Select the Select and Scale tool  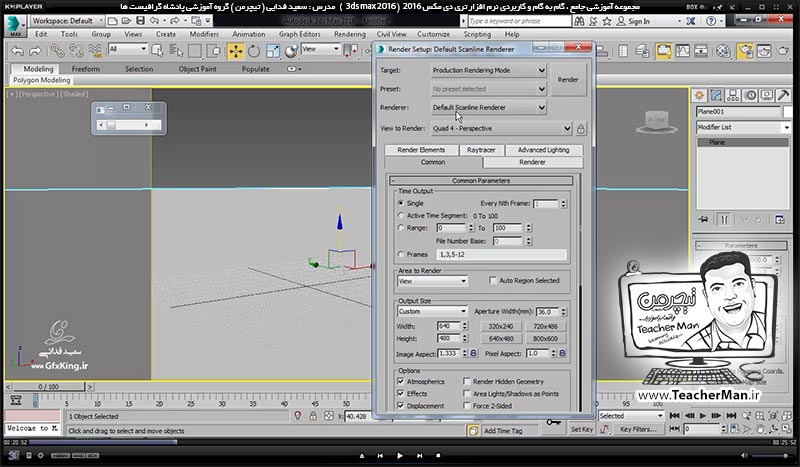tap(272, 51)
